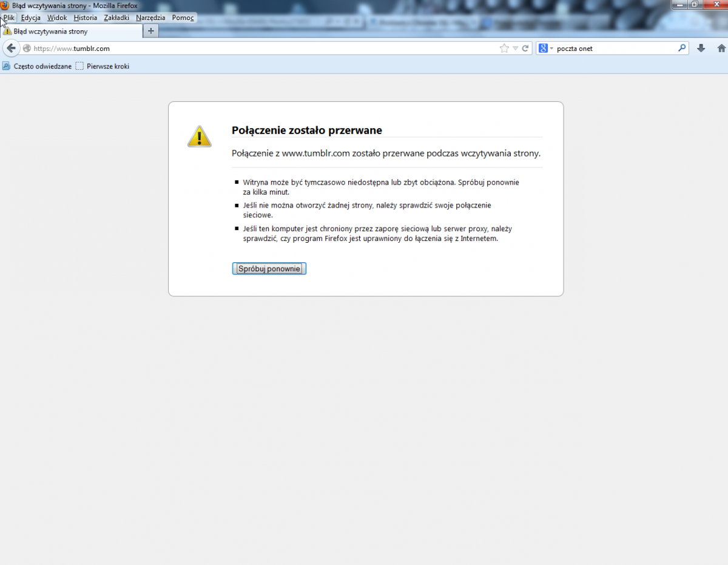Image resolution: width=728 pixels, height=565 pixels.
Task: Click the 'Połączenie zostało przerwane' heading
Action: point(307,130)
